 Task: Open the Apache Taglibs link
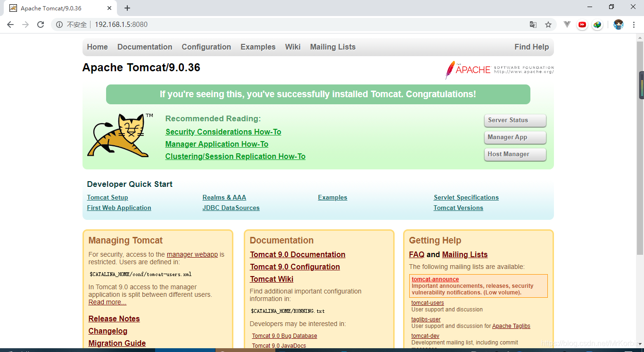pos(511,326)
